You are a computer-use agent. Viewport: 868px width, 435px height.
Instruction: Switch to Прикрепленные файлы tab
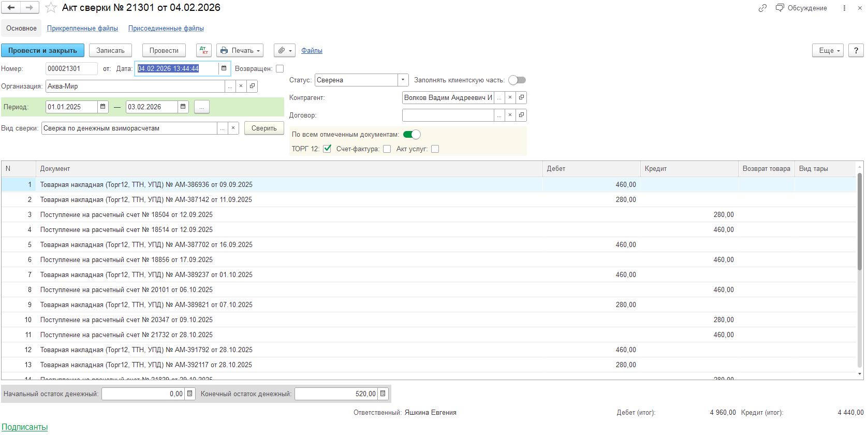[82, 28]
